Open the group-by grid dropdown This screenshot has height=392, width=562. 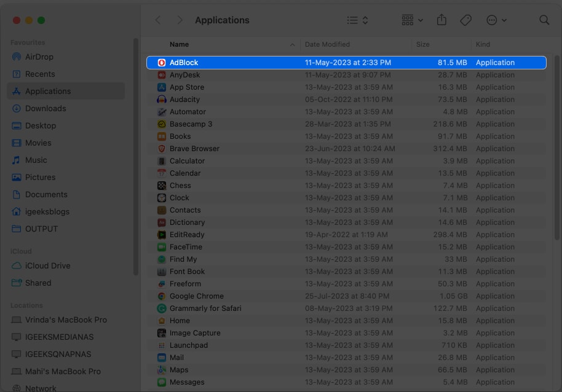[x=412, y=20]
